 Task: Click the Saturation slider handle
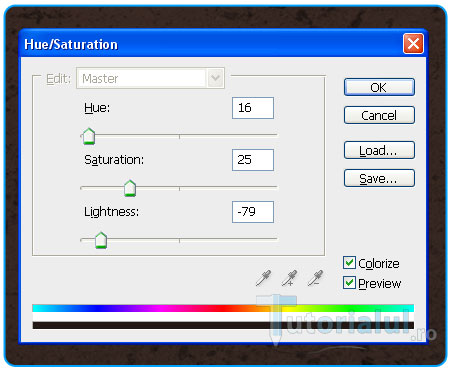coord(130,188)
